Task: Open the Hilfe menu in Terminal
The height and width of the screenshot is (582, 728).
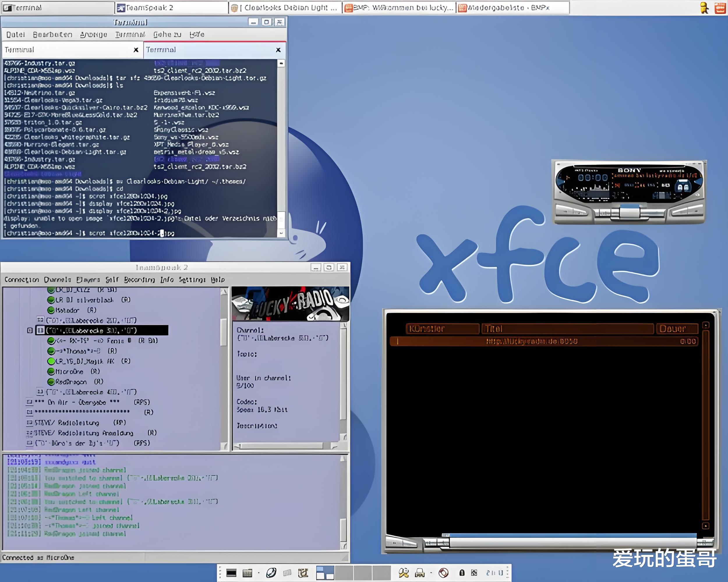Action: click(x=197, y=34)
